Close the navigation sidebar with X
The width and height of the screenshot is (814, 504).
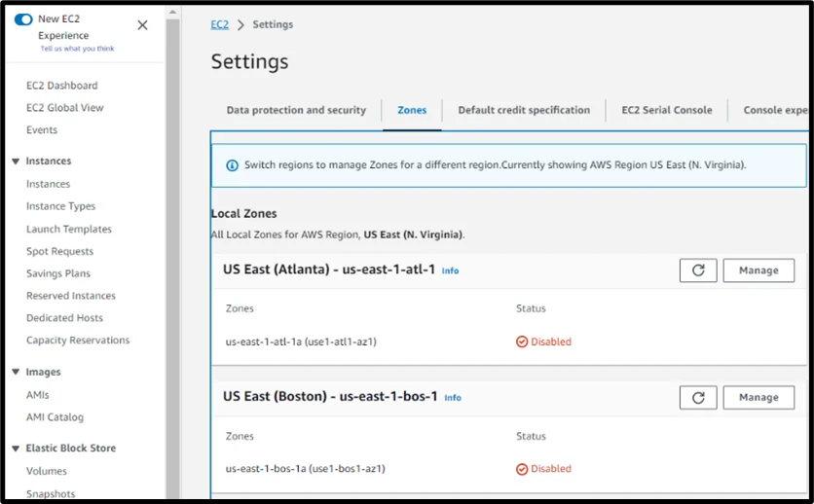click(x=142, y=25)
